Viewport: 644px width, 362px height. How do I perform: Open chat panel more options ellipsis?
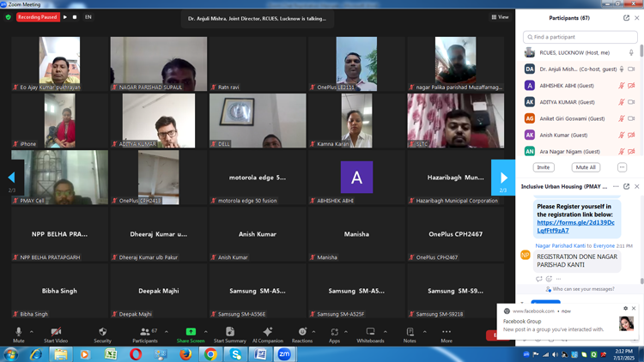[x=616, y=186]
